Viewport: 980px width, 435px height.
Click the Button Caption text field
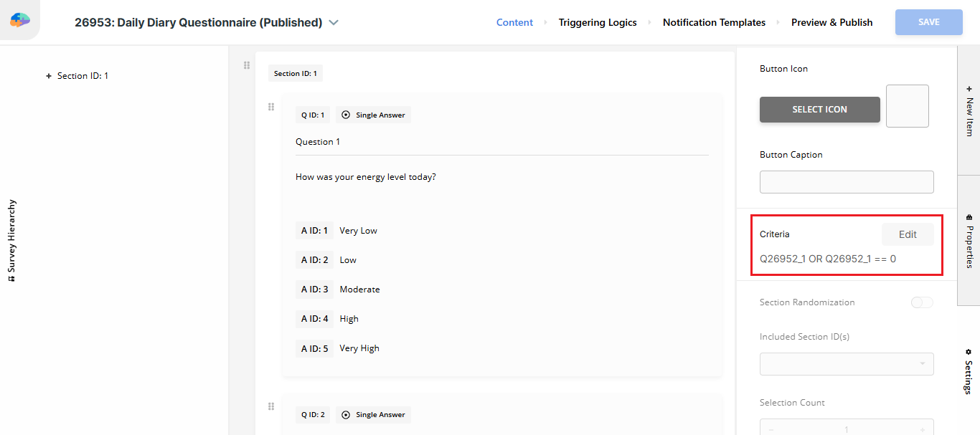(847, 182)
